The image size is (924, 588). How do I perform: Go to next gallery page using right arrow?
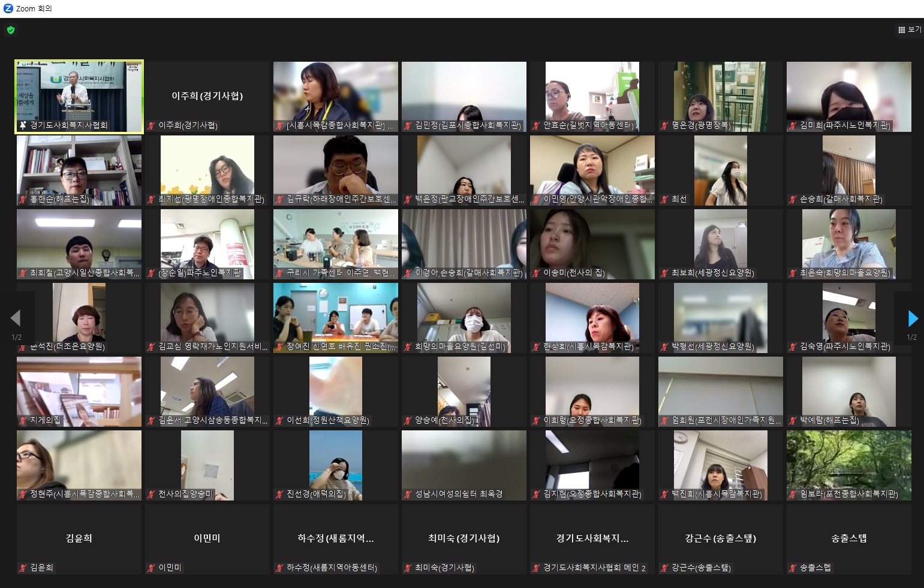913,318
